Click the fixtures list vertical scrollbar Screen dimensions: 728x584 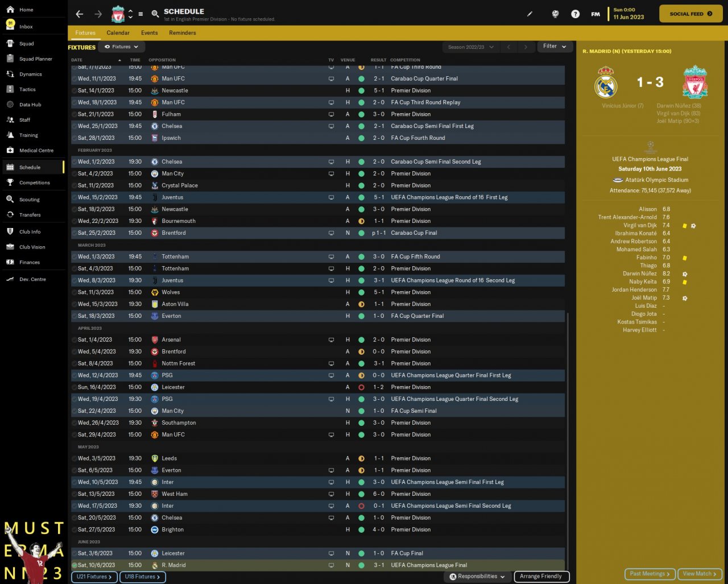[568, 441]
